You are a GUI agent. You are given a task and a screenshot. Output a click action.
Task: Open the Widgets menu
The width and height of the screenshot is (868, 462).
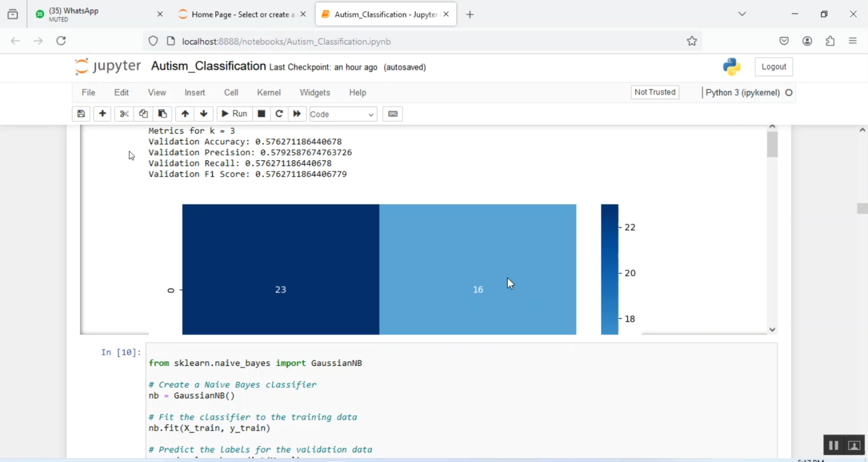pyautogui.click(x=315, y=92)
